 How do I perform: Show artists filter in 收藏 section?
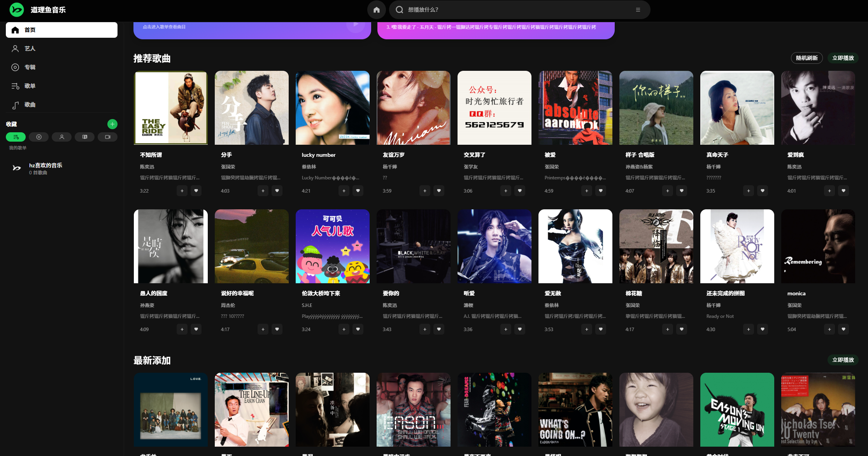[61, 137]
